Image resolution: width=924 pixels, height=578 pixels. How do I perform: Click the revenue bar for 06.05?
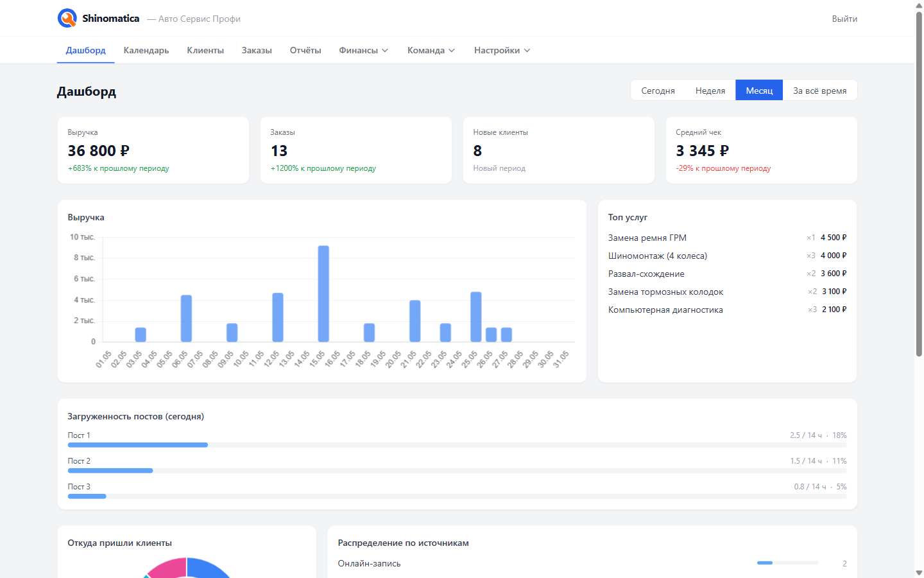click(x=186, y=319)
